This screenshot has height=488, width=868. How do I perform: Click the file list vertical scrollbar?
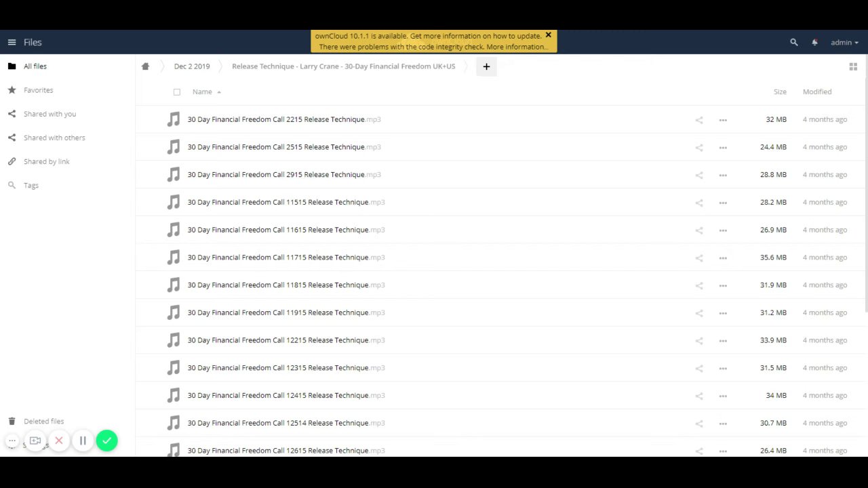[x=866, y=197]
